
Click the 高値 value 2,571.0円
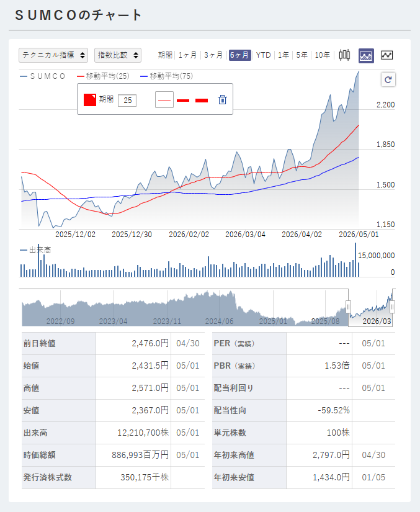[150, 388]
